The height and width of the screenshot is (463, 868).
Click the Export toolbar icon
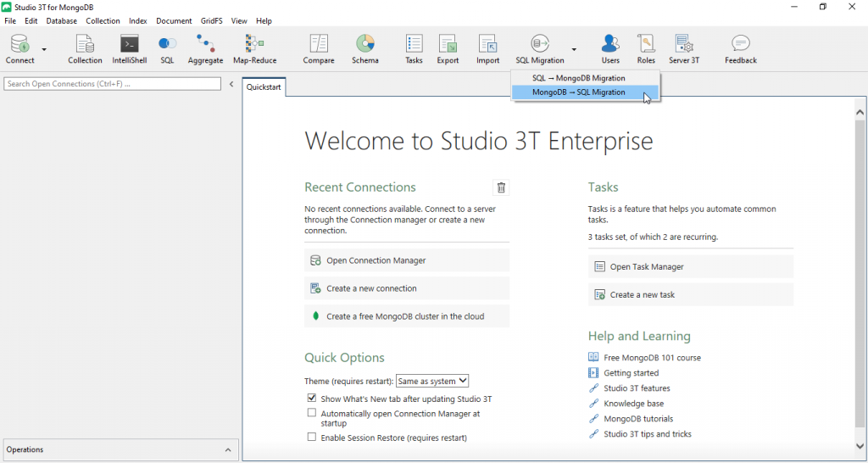(448, 49)
